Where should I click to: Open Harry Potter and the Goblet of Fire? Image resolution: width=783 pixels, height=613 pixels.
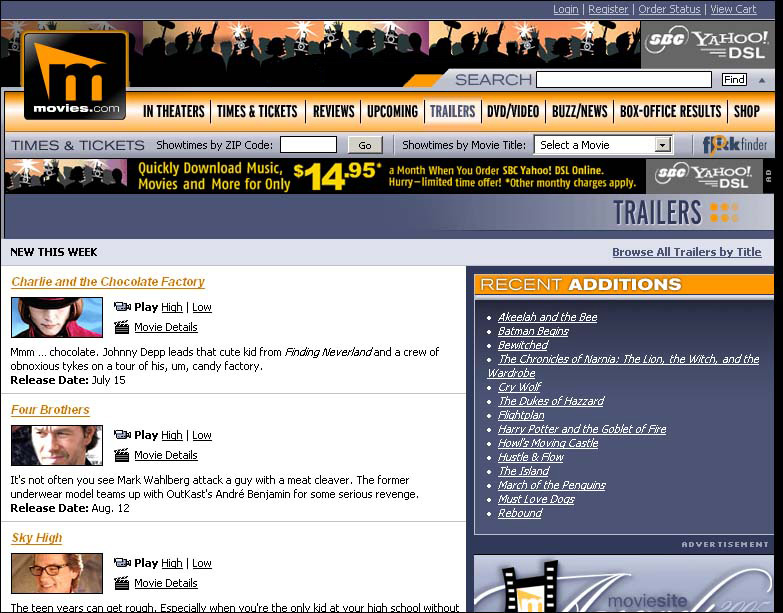(582, 429)
